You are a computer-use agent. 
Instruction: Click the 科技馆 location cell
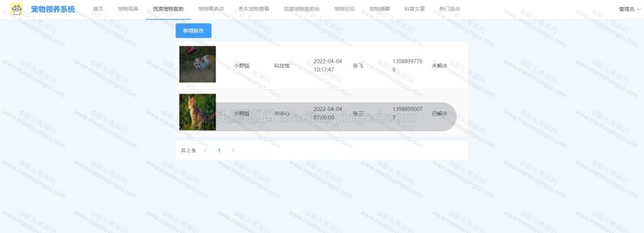pos(282,66)
